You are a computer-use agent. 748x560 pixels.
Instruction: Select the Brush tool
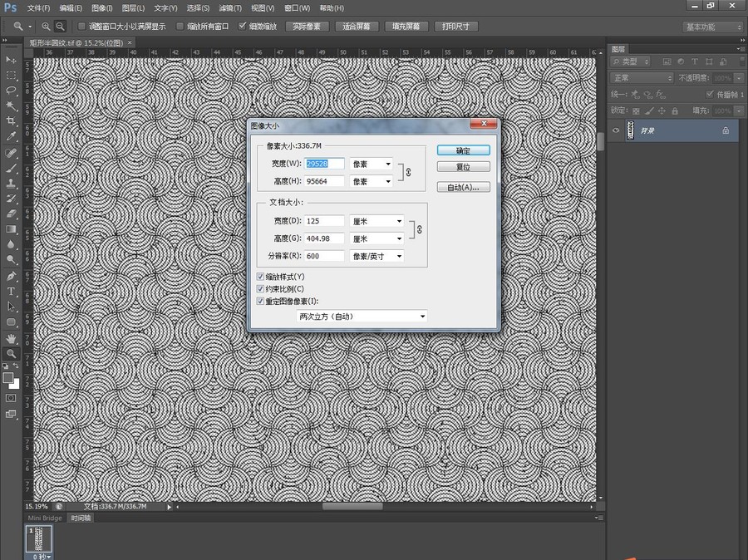(x=11, y=169)
